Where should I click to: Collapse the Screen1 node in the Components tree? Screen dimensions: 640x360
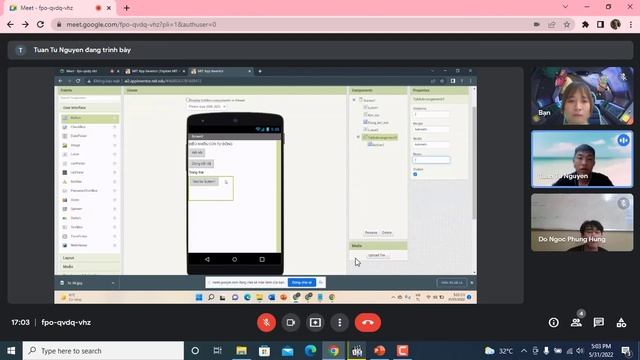pos(354,100)
